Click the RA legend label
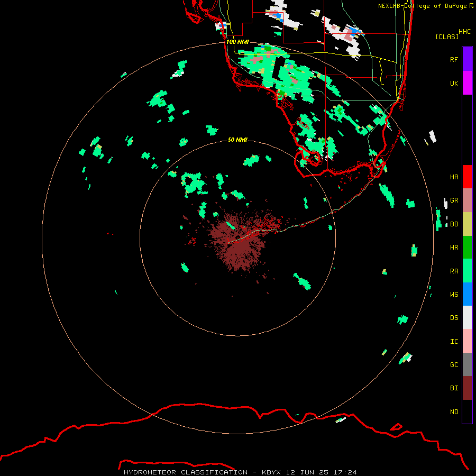 pos(454,271)
